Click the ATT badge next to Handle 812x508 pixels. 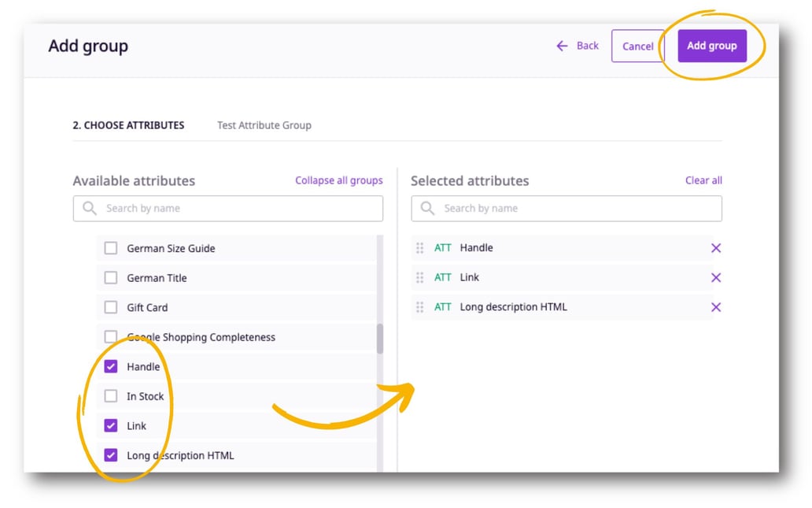click(x=441, y=247)
